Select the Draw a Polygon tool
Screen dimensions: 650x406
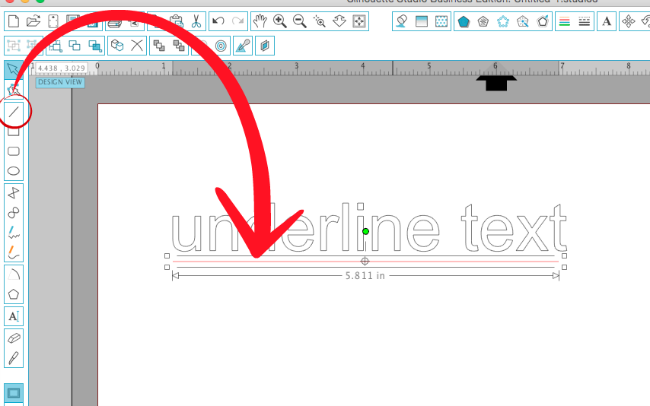coord(14,193)
